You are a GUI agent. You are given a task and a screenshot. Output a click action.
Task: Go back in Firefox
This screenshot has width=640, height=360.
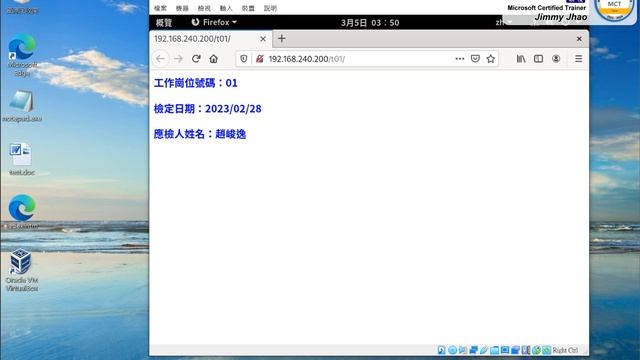point(160,59)
